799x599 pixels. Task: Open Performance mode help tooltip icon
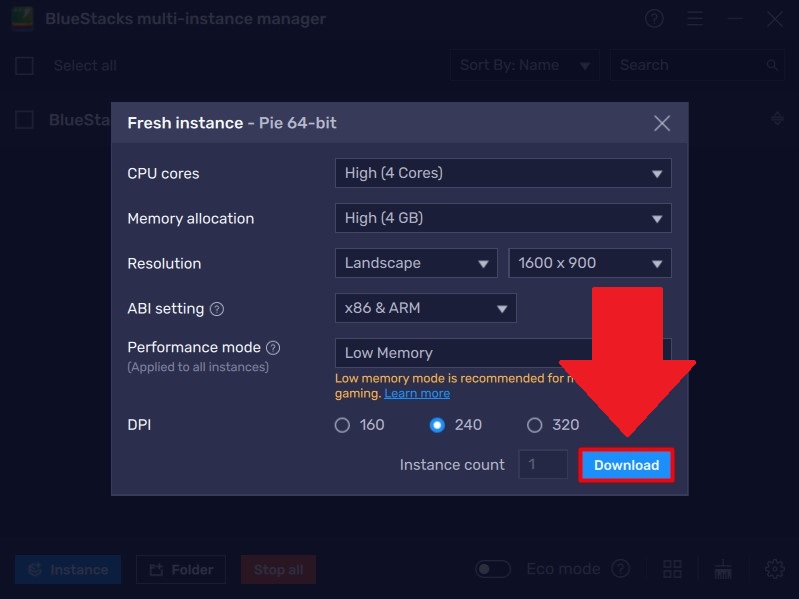click(x=273, y=348)
